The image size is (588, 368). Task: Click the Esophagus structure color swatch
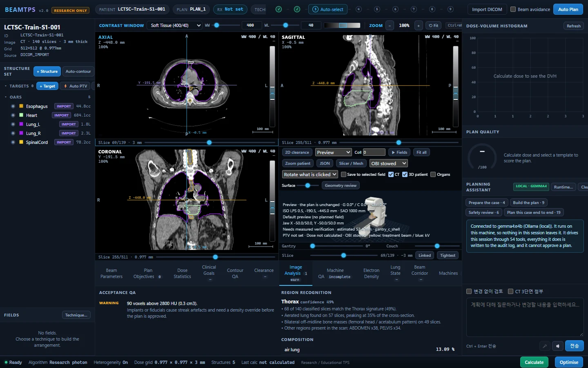click(21, 106)
